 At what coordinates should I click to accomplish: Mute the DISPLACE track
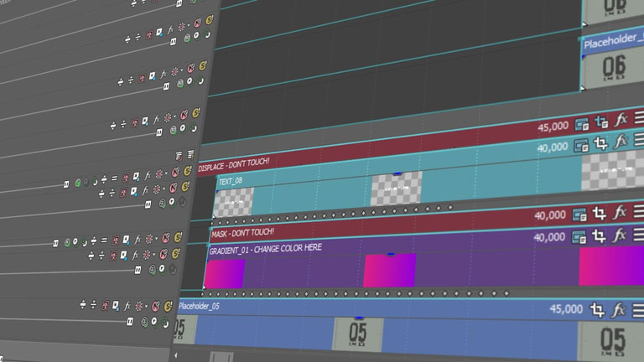(175, 172)
